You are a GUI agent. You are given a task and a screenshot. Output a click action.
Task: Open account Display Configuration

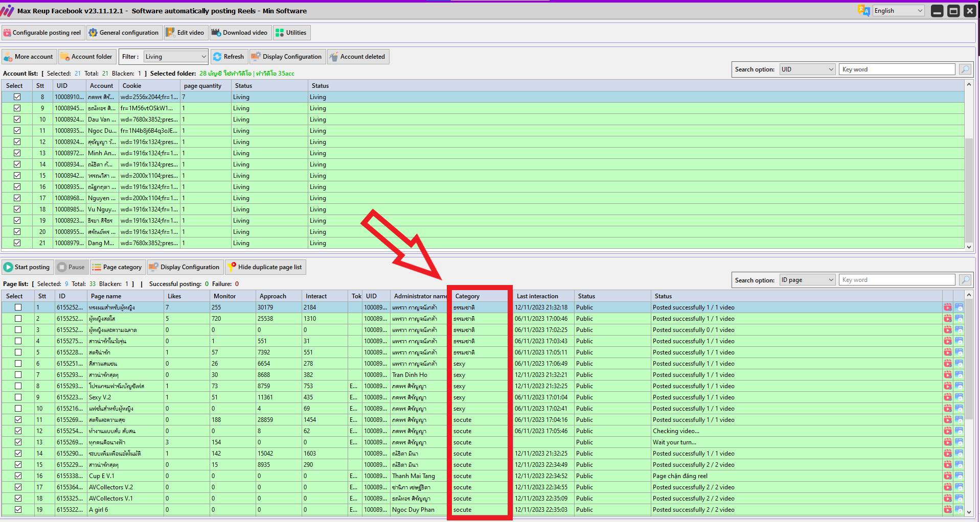click(286, 57)
